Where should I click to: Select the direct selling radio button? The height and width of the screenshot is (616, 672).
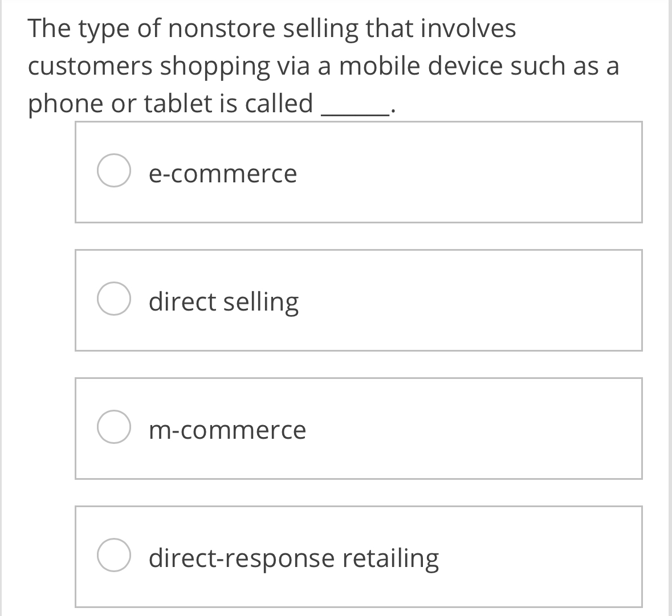pyautogui.click(x=115, y=299)
